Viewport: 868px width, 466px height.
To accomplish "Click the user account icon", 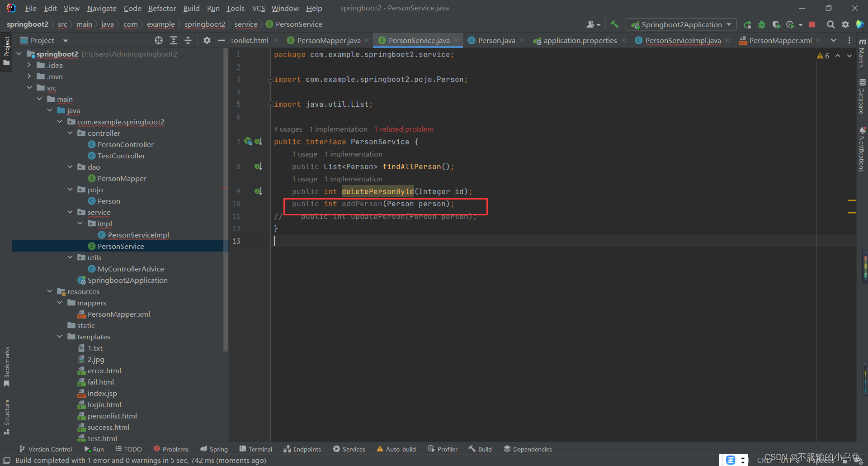I will 593,24.
